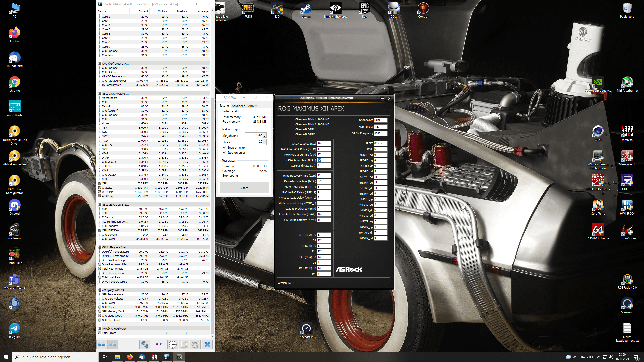Open MSI Afterburner desktop icon
This screenshot has width=644, height=362.
point(627,84)
